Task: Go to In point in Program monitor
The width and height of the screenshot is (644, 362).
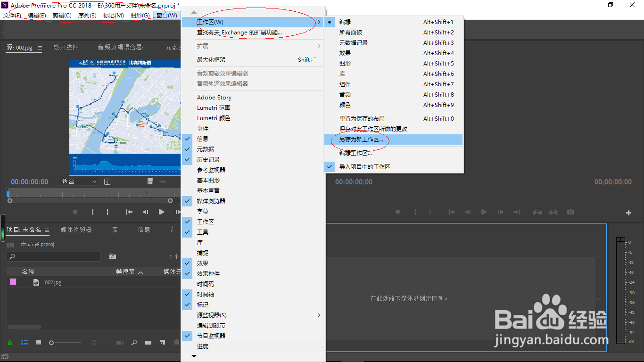Action: click(452, 212)
